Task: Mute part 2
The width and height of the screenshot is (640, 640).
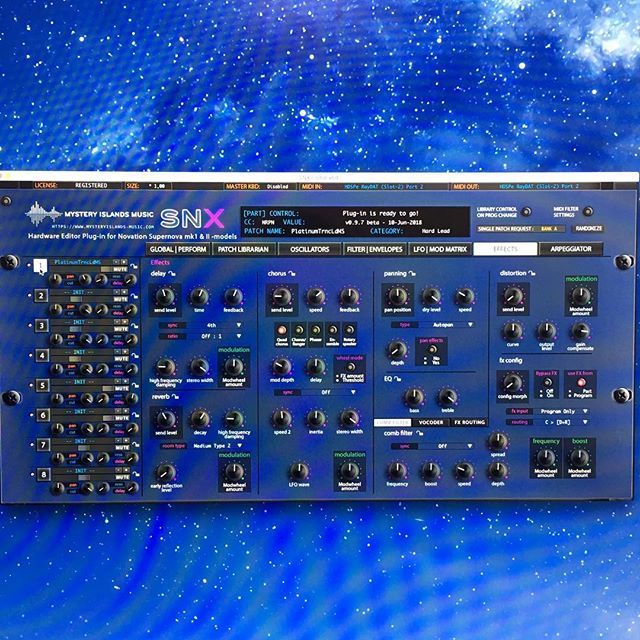Action: coord(121,299)
